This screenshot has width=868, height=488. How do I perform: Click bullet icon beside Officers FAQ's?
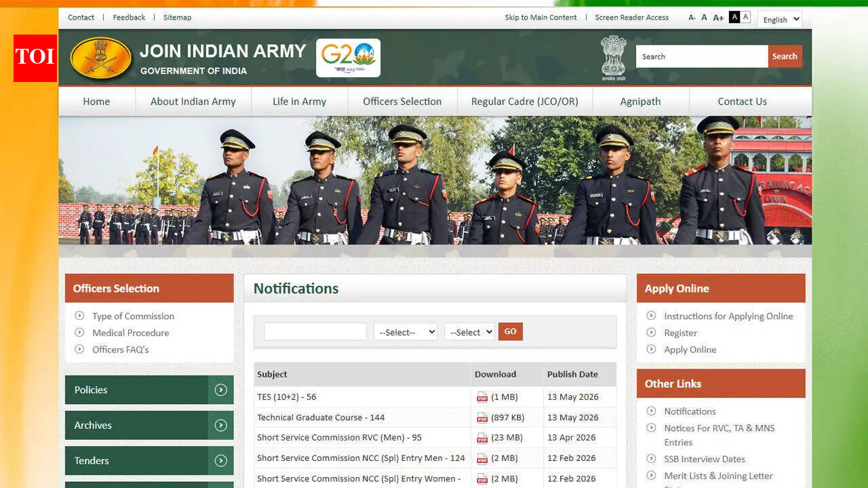(x=79, y=349)
